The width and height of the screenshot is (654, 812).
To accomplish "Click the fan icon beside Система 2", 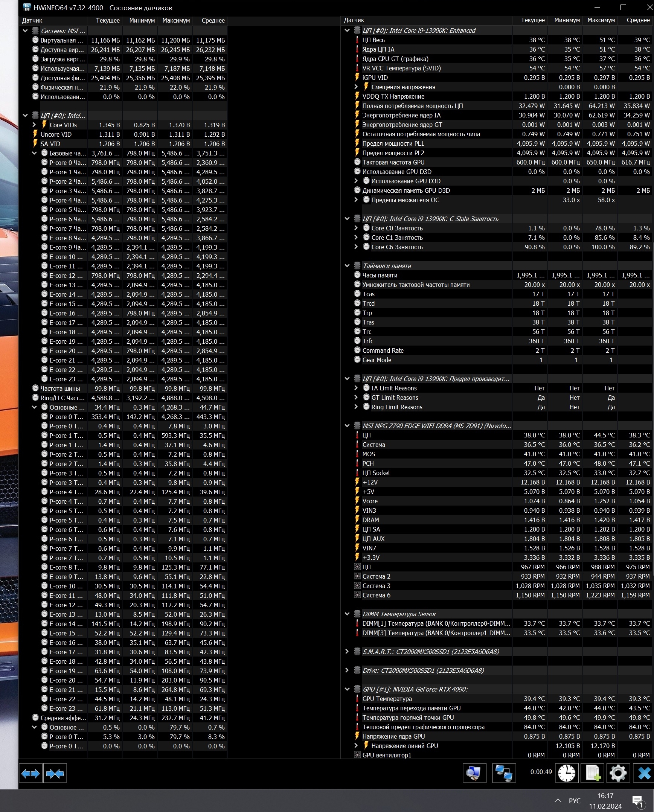I will click(x=357, y=576).
